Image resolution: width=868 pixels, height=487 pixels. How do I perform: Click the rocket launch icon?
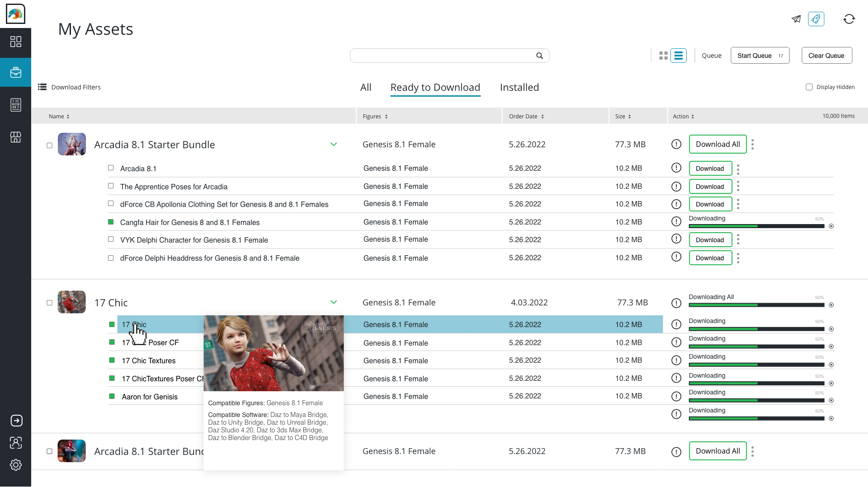pos(816,19)
